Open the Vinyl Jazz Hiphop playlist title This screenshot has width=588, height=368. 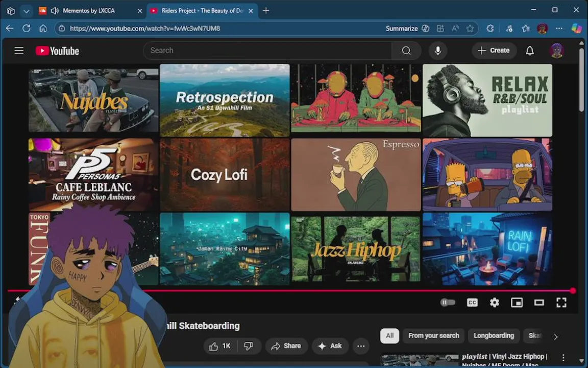(504, 359)
